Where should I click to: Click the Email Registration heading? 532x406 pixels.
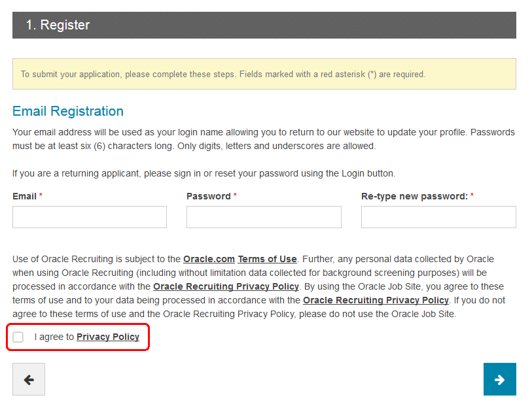coord(68,111)
